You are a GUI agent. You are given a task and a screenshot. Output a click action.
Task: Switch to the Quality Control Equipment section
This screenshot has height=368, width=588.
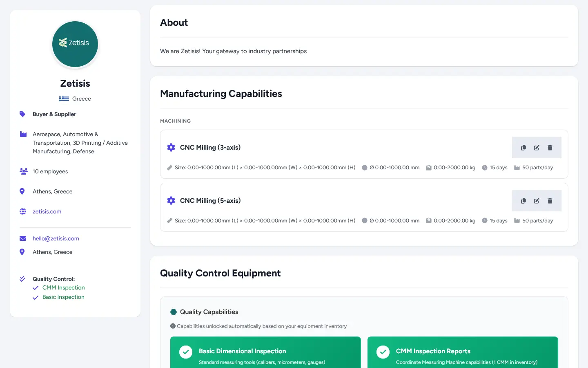tap(220, 273)
